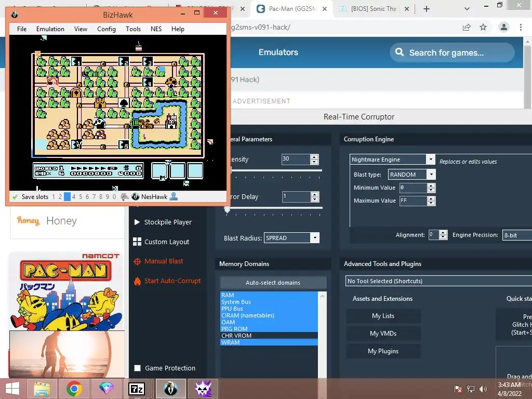Click the grid icon for Custom Layout
This screenshot has width=532, height=399.
click(x=137, y=242)
